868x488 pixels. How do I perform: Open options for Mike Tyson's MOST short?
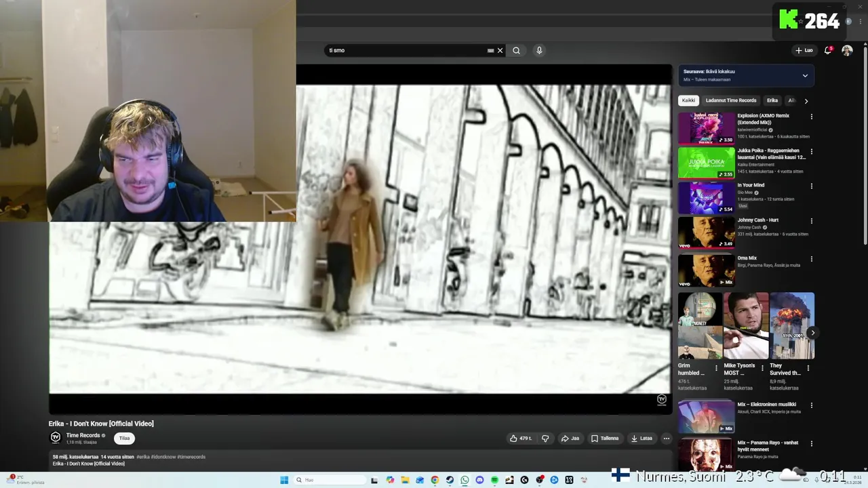(x=762, y=368)
